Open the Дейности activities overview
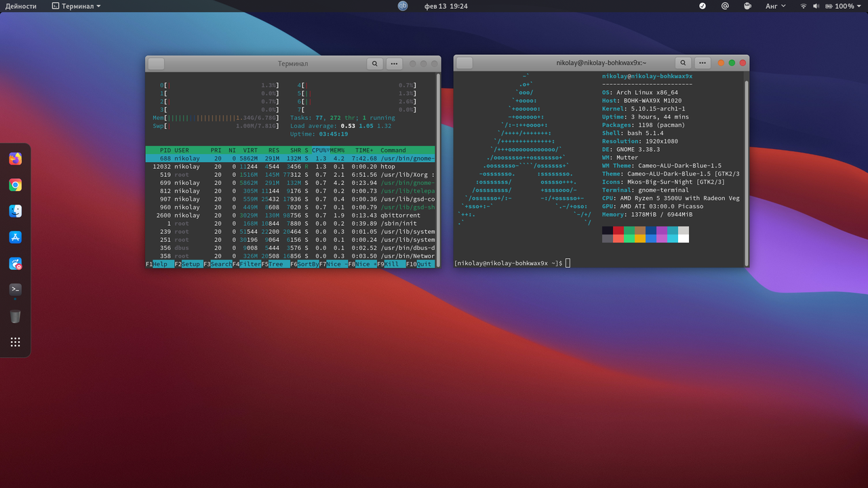Screen dimensions: 868x488 click(x=21, y=6)
